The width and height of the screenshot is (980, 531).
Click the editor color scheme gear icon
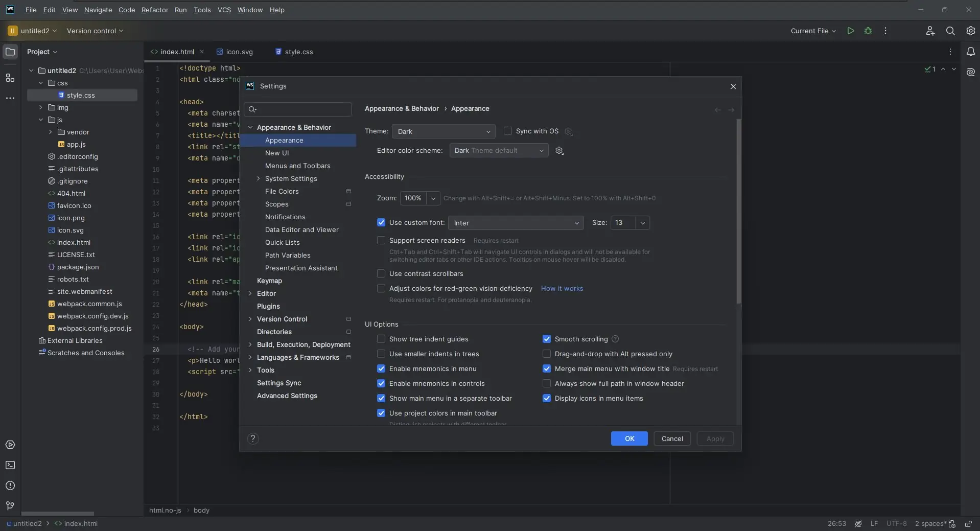(559, 151)
